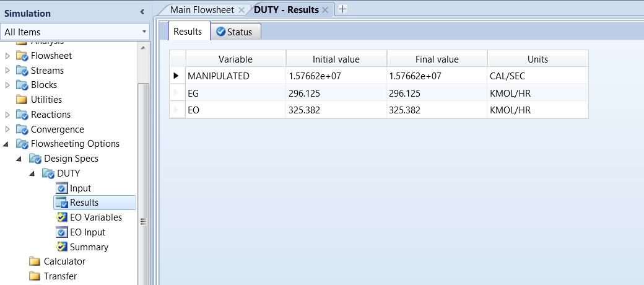Add a new tab with plus button
Viewport: 644px width, 285px height.
point(343,9)
